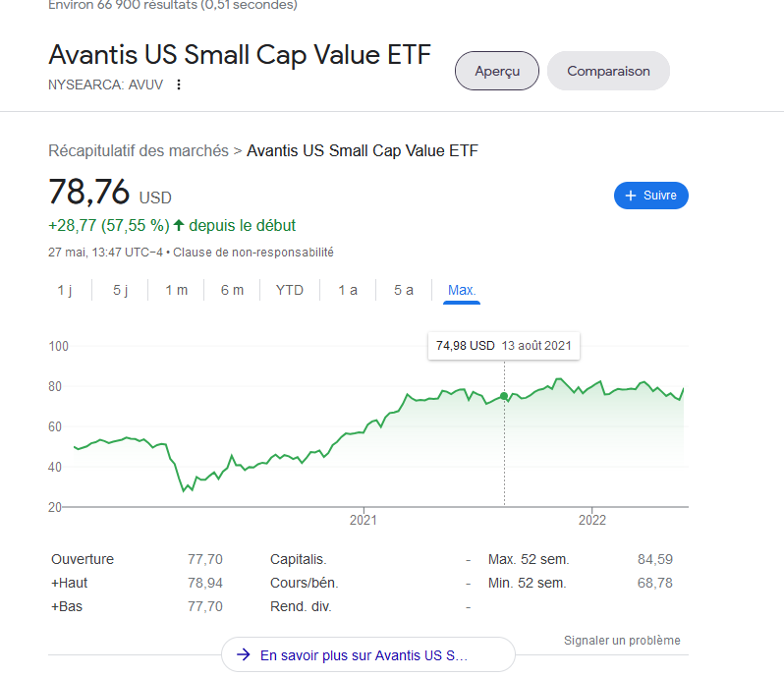Open the three-dot menu beside NYSEARCA: AVUV
This screenshot has height=677, width=784.
179,85
